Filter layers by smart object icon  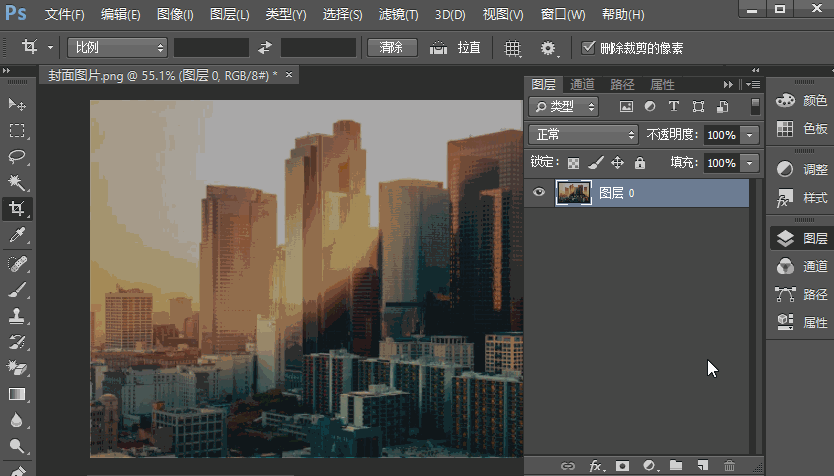pos(723,106)
